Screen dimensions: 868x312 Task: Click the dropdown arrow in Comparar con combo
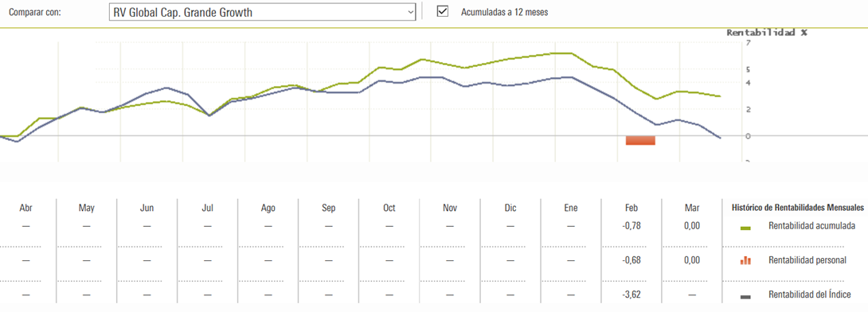(x=409, y=12)
